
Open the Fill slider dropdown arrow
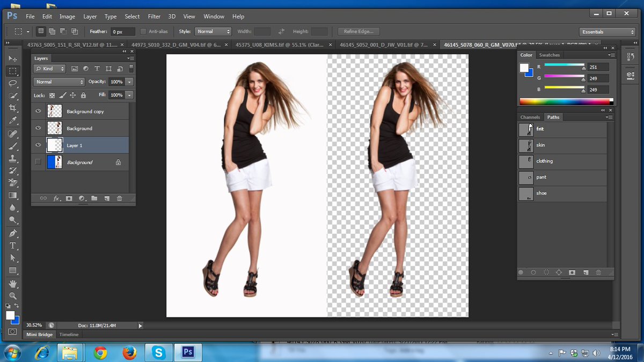(x=129, y=95)
